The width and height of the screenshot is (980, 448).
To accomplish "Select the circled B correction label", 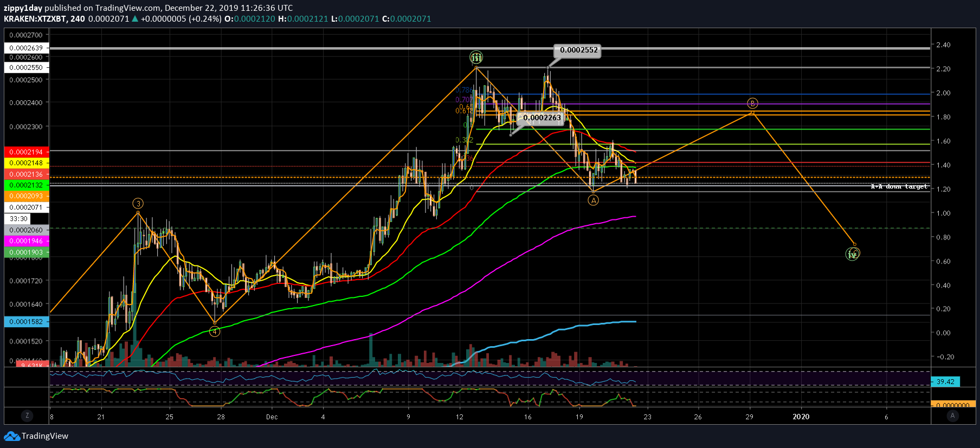I will (x=752, y=103).
